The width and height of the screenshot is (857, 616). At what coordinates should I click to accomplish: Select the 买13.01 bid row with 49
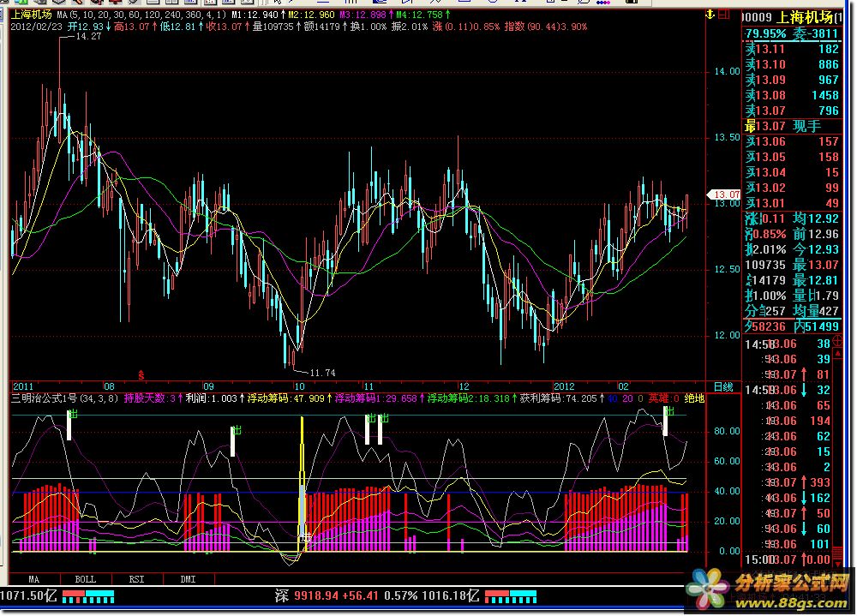pos(792,203)
